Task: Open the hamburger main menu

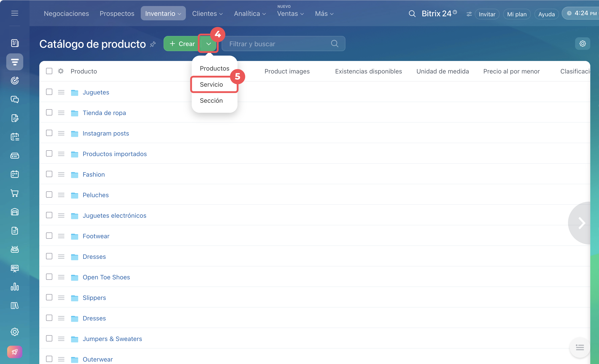Action: point(15,13)
